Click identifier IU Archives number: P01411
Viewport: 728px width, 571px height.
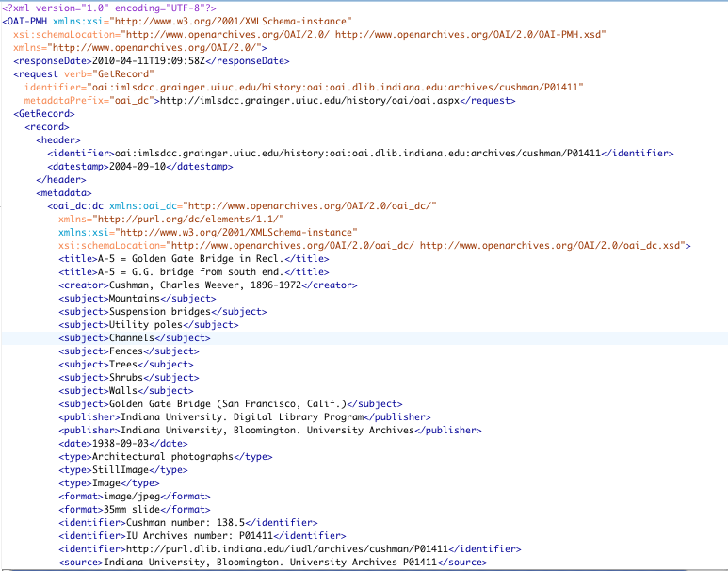[202, 536]
